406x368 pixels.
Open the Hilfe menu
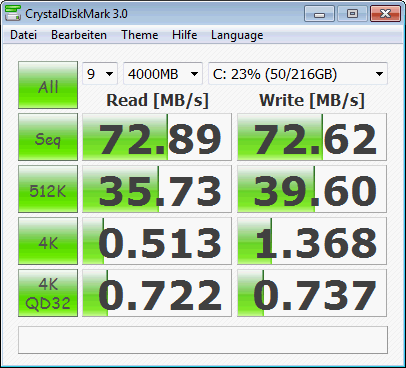(185, 35)
